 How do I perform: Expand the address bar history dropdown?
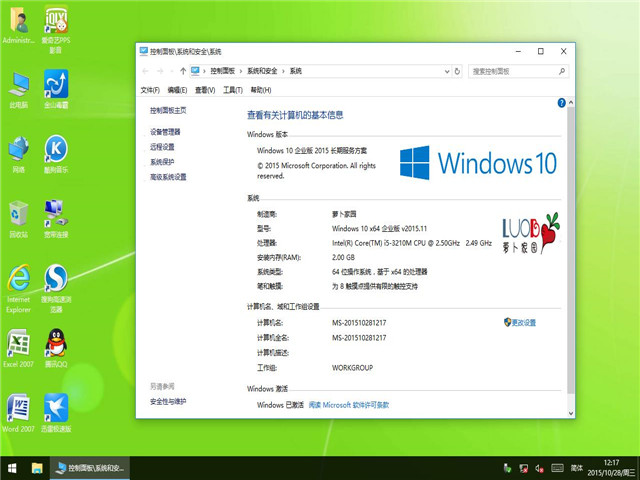tap(447, 71)
